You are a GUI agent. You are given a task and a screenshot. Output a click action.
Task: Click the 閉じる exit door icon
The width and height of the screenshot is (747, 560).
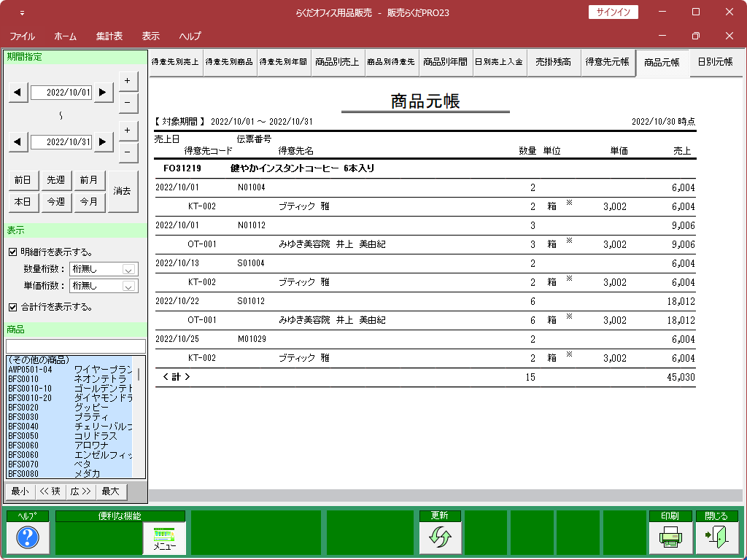(716, 537)
